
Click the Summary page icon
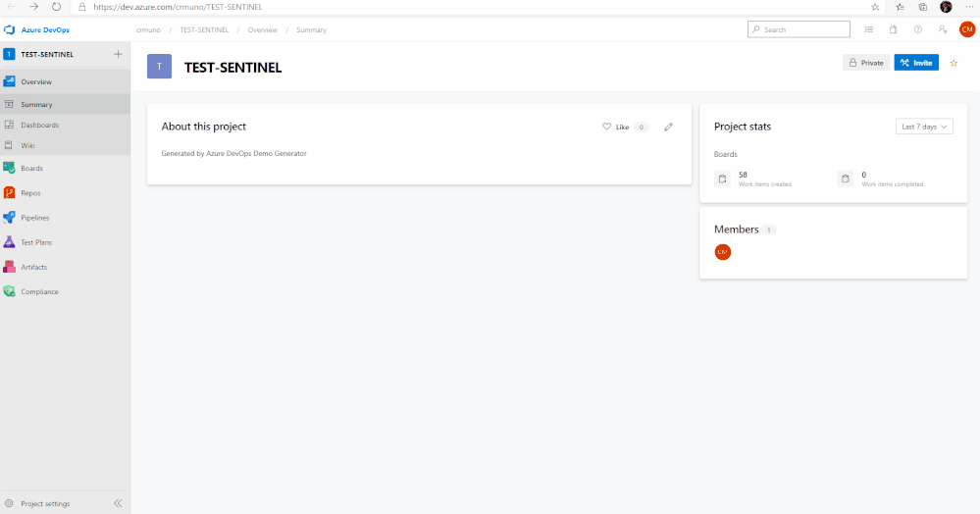(x=9, y=104)
